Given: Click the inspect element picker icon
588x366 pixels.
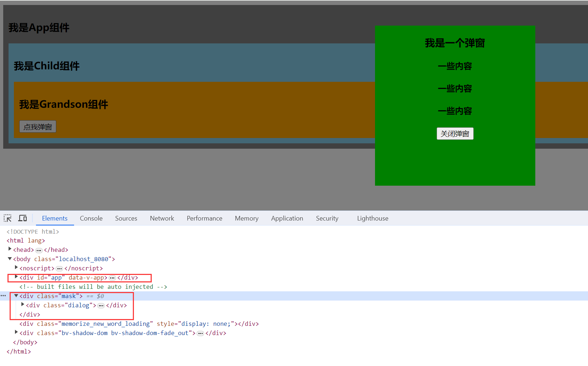Looking at the screenshot, I should 7,218.
